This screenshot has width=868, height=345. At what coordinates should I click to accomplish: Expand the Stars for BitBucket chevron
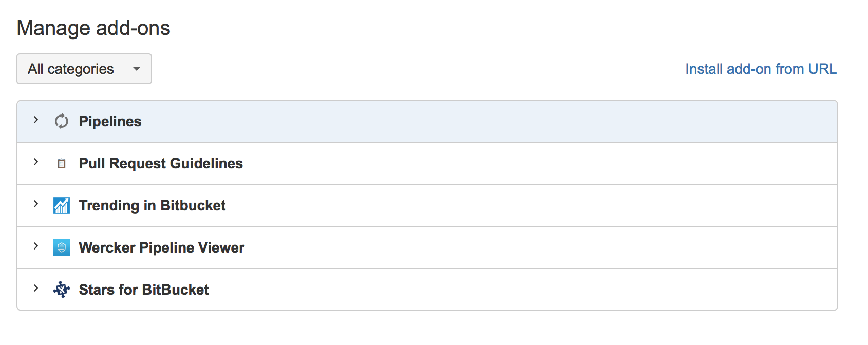coord(36,289)
